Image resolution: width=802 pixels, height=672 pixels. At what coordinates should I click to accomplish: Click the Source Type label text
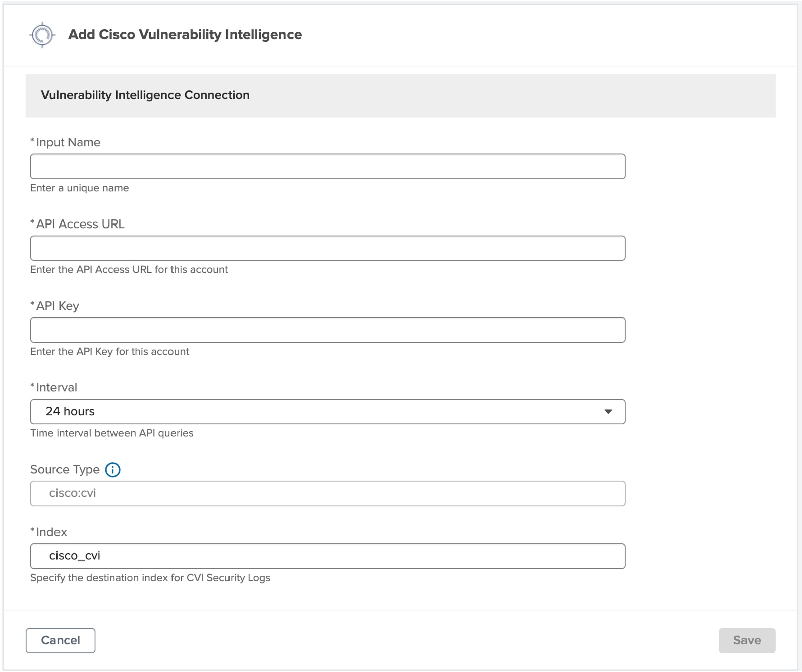pos(65,470)
